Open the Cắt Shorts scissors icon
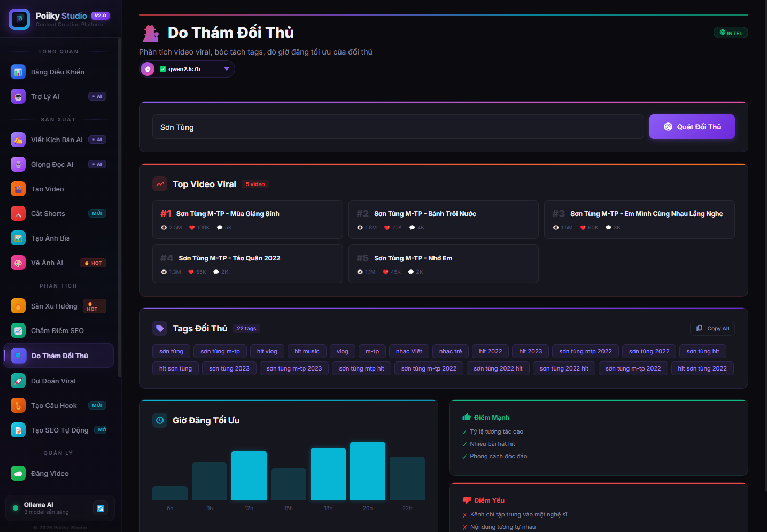 [18, 213]
